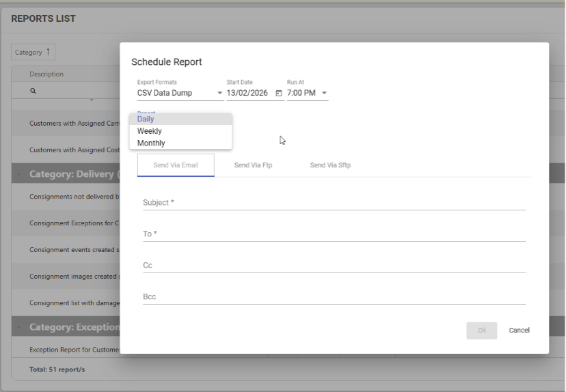The height and width of the screenshot is (392, 566).
Task: Open the Export Formats dropdown
Action: 180,93
